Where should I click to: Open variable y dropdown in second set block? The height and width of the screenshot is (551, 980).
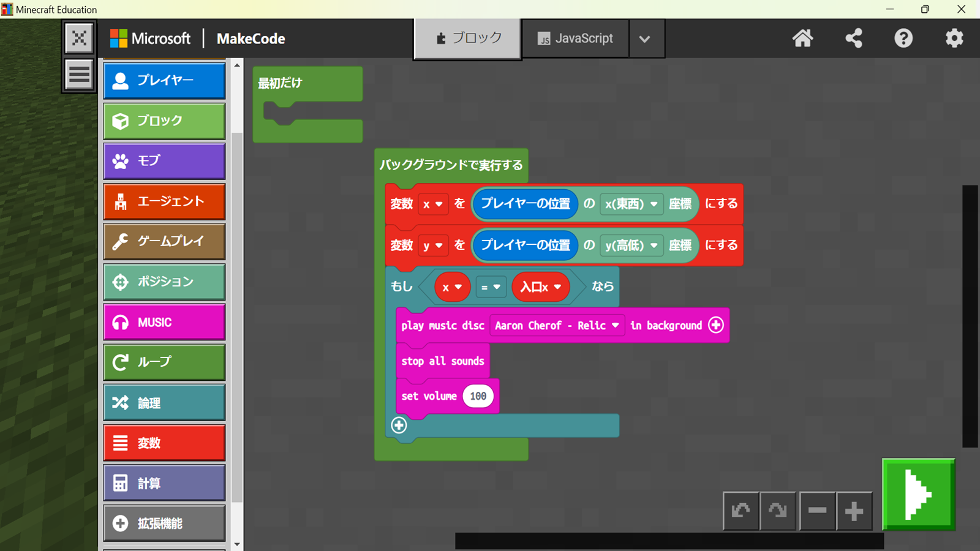(433, 246)
